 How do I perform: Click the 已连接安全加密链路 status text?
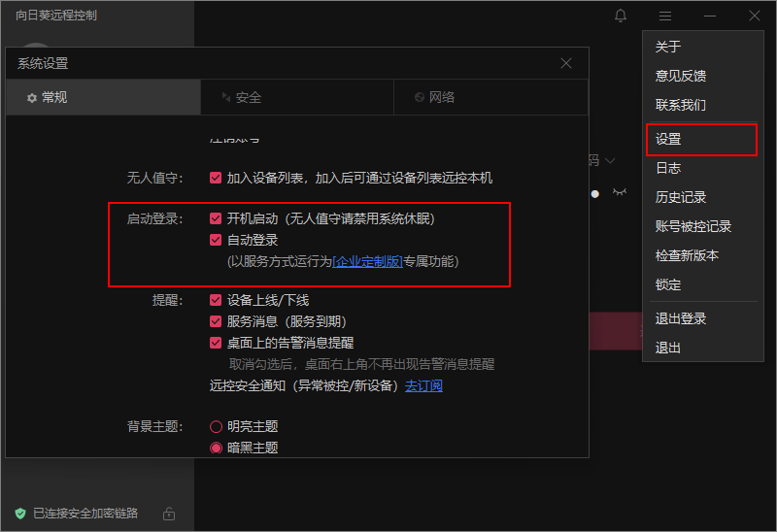(85, 514)
